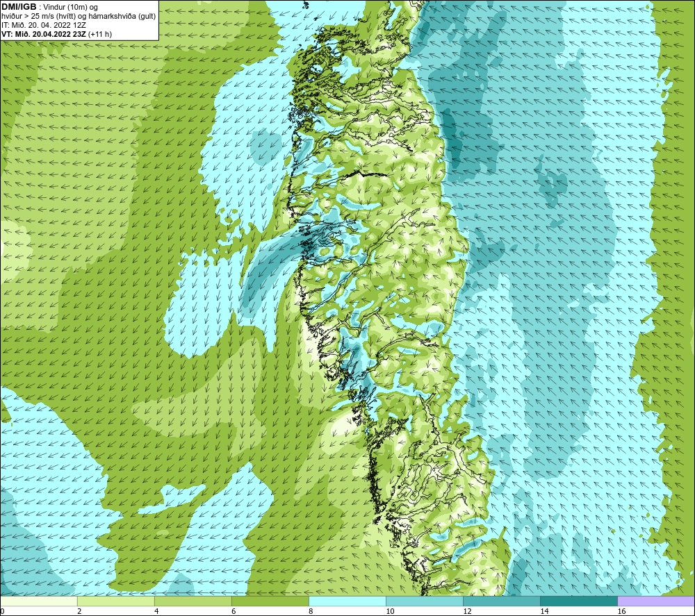The width and height of the screenshot is (695, 616).
Task: Click the 14–16 m/s dark teal legend swatch
Action: tap(579, 601)
